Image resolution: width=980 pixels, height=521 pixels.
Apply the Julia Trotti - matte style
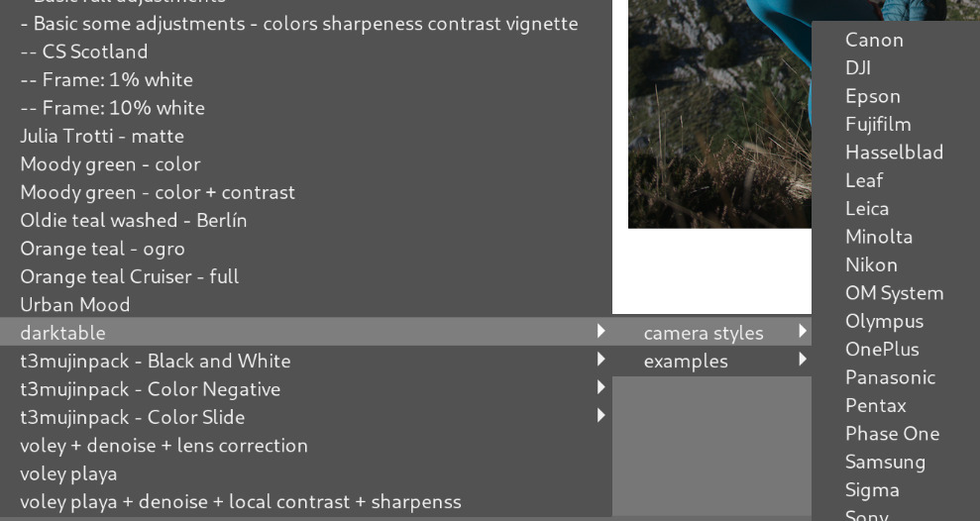102,136
